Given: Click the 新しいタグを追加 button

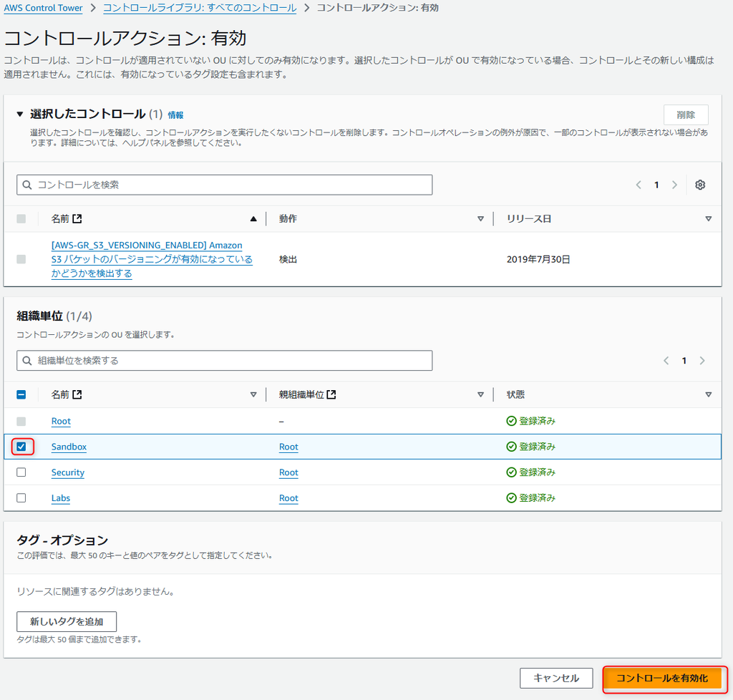Looking at the screenshot, I should (67, 622).
